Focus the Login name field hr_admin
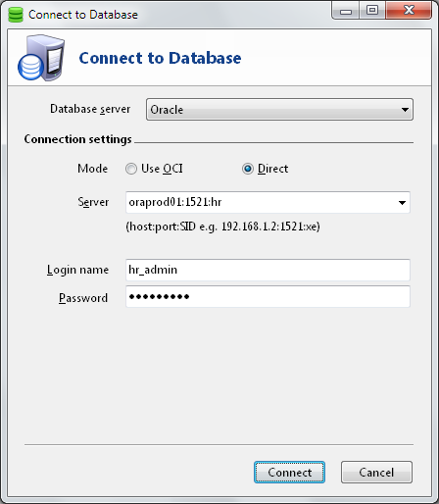This screenshot has height=504, width=439. (268, 270)
